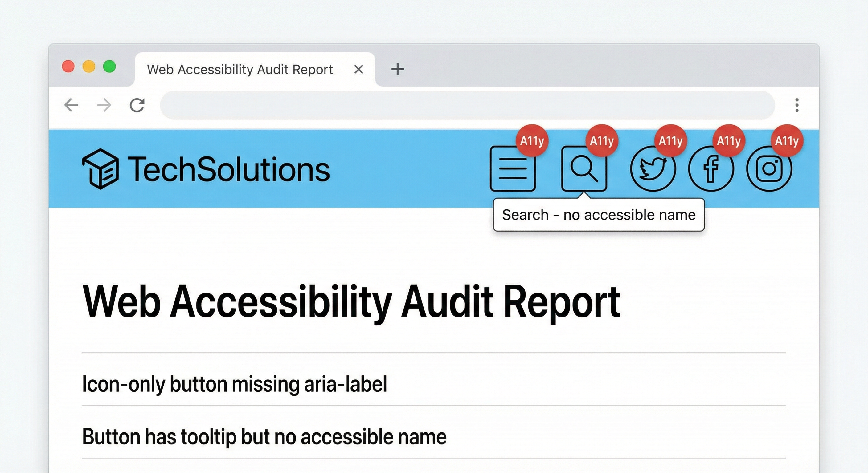Select the back navigation arrow
This screenshot has width=868, height=473.
pyautogui.click(x=71, y=105)
